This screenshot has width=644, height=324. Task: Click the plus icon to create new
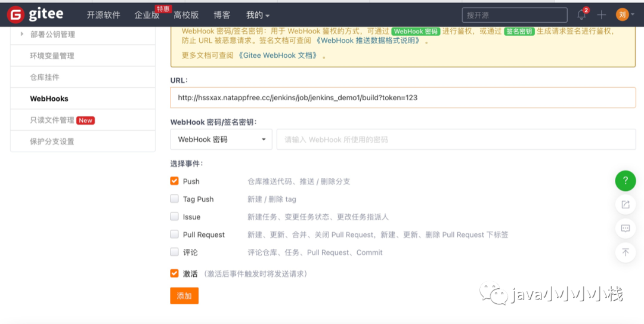pos(601,15)
